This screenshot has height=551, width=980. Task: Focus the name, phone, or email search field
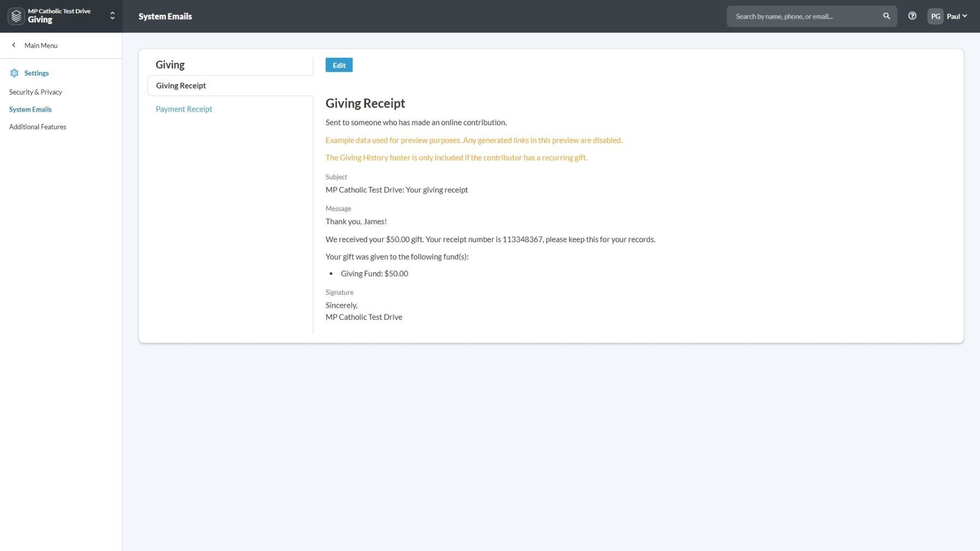coord(803,16)
